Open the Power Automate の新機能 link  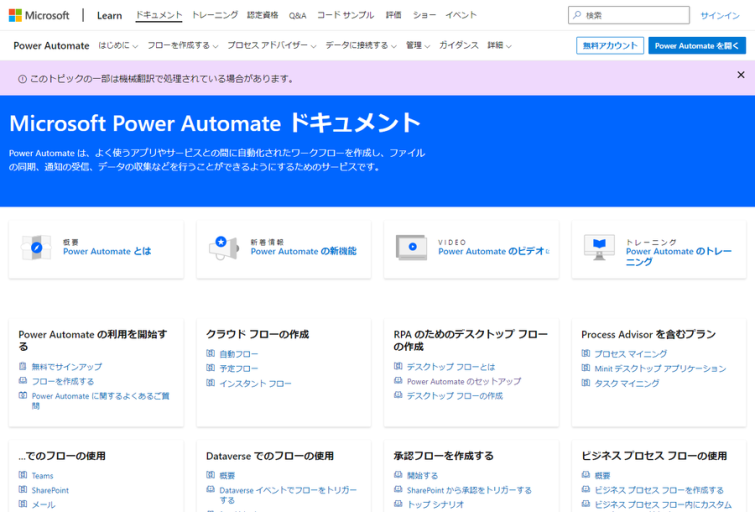303,251
